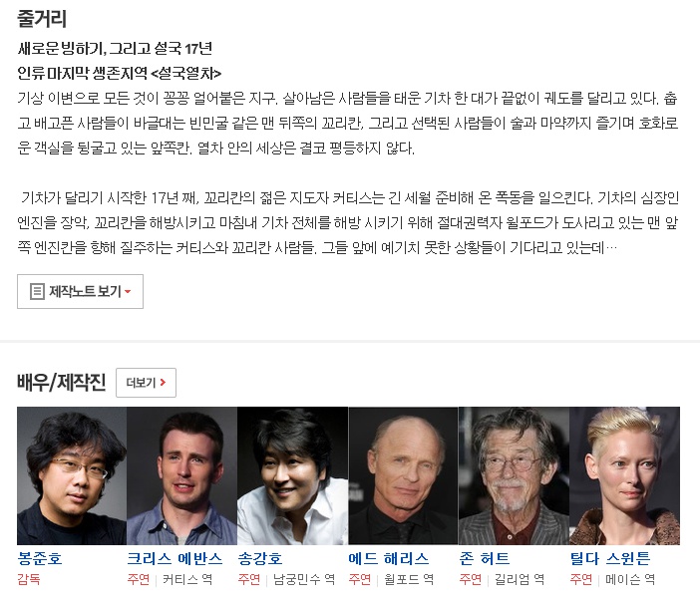Click the 감독 role label under 봉준호
Image resolution: width=700 pixels, height=603 pixels.
(29, 579)
